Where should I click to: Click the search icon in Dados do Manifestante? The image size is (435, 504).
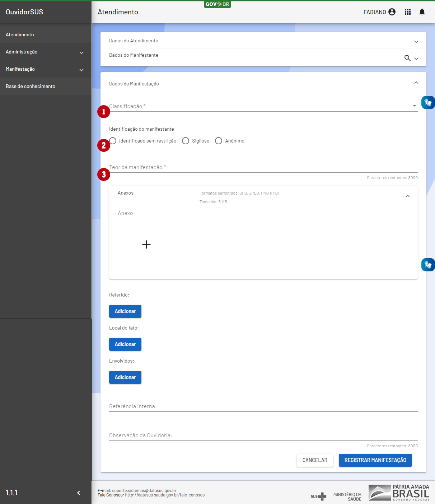407,58
